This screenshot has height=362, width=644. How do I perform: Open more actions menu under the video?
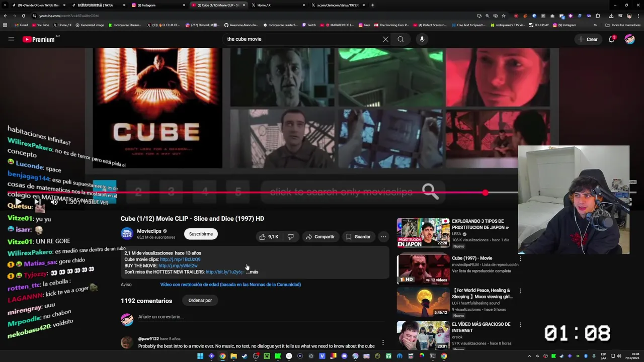[383, 237]
